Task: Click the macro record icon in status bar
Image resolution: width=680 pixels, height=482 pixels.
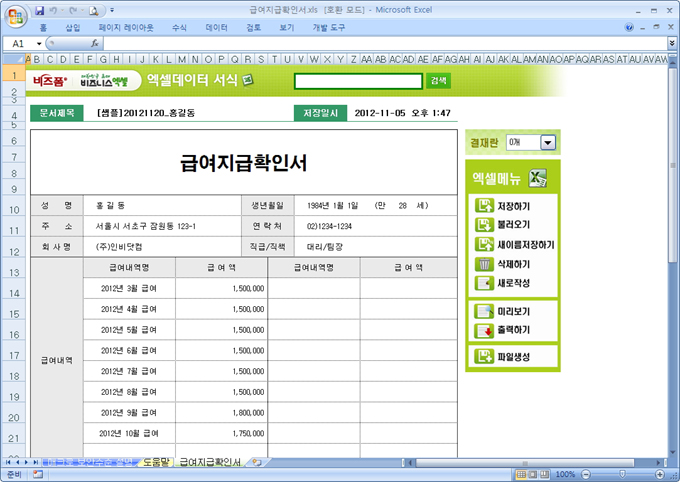Action: tap(38, 474)
